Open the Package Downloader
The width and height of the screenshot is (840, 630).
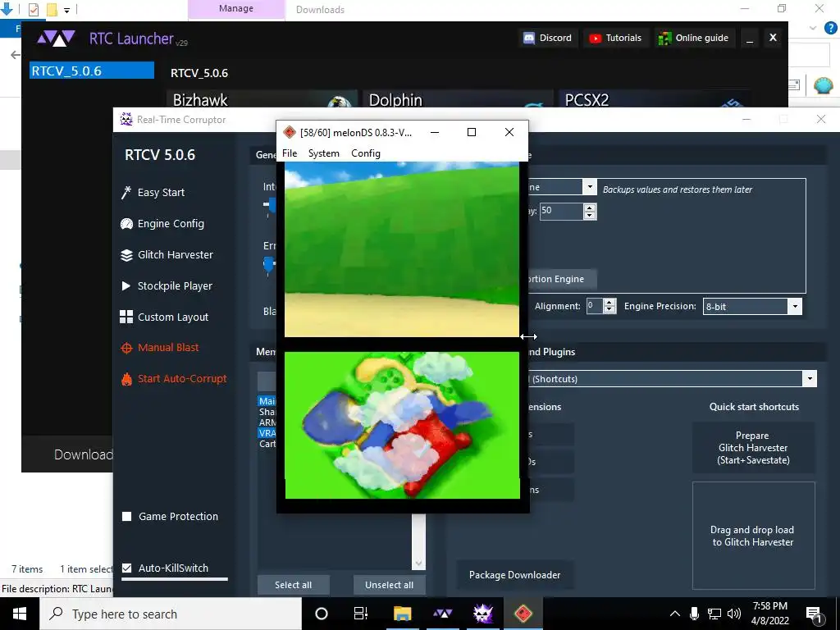(x=515, y=575)
